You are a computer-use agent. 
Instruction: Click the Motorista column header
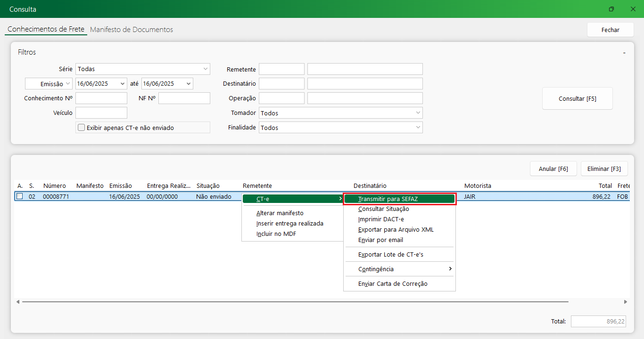478,186
